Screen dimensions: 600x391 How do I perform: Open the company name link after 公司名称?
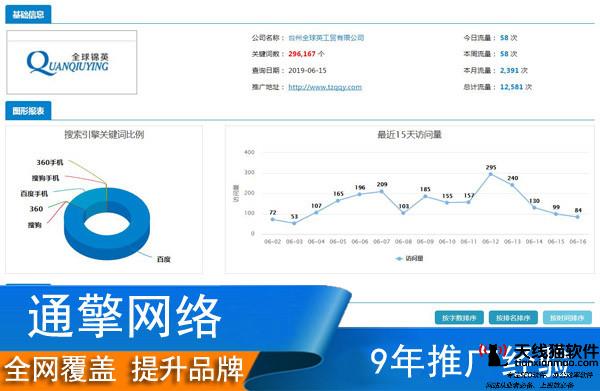point(326,37)
